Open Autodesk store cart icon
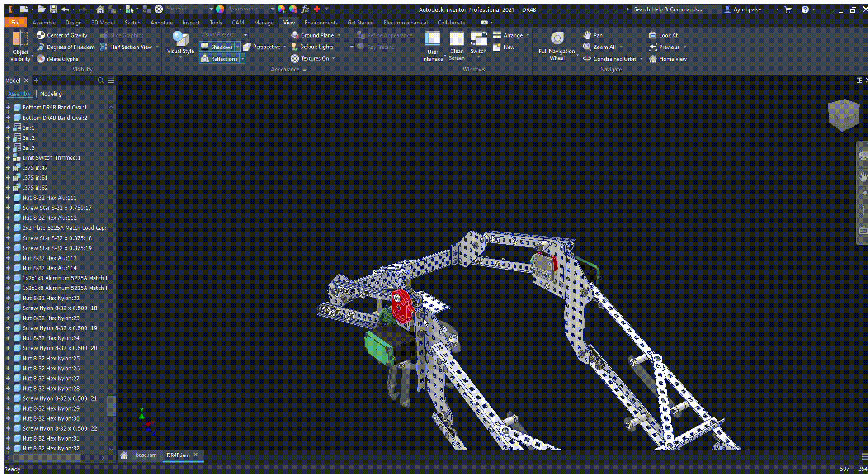This screenshot has height=474, width=868. click(x=788, y=9)
